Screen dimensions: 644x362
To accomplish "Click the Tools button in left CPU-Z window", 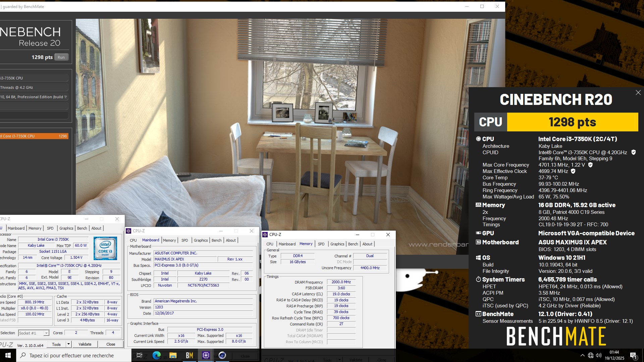I will (56, 344).
